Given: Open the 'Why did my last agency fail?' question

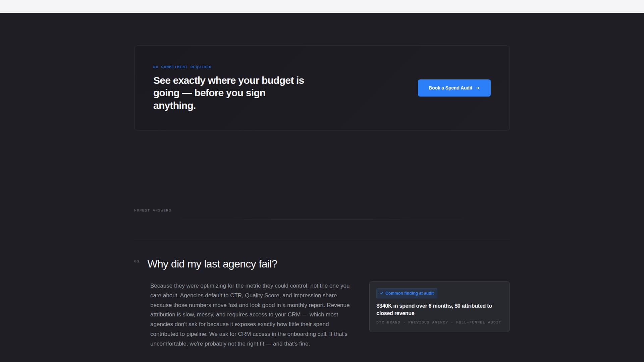Looking at the screenshot, I should [x=212, y=264].
